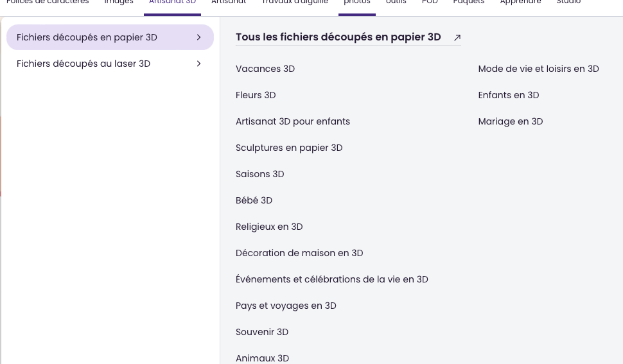Go to Fleurs 3D category

pos(256,95)
